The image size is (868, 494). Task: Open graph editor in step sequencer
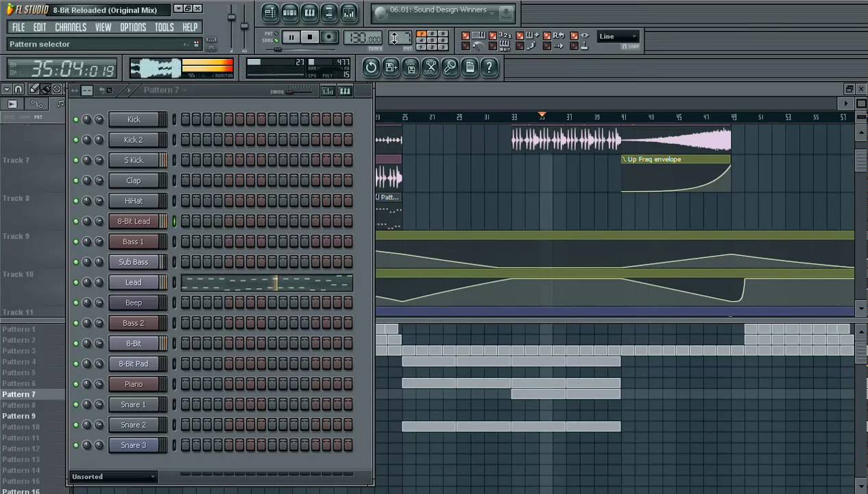coord(328,91)
